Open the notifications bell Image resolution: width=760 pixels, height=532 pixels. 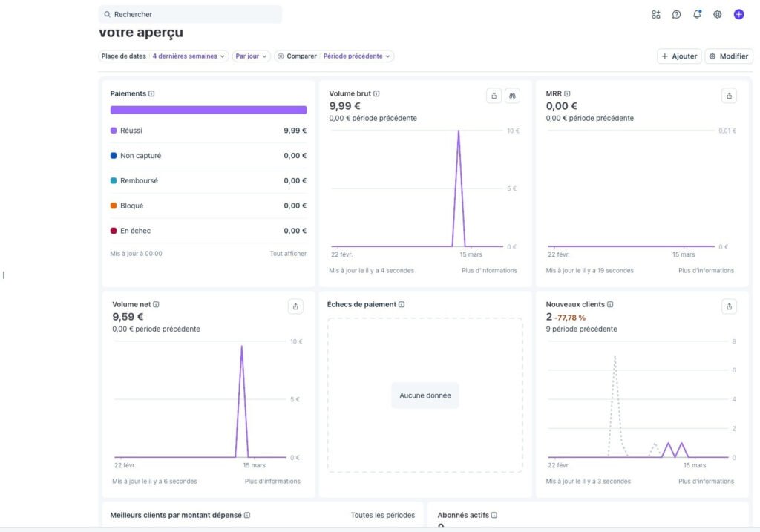tap(697, 14)
